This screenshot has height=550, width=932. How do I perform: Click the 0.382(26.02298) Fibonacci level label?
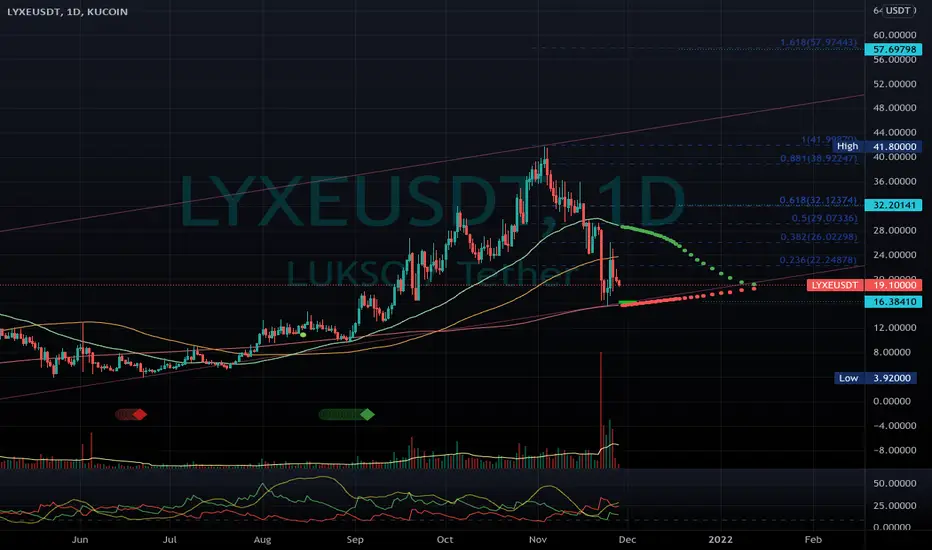tap(819, 237)
